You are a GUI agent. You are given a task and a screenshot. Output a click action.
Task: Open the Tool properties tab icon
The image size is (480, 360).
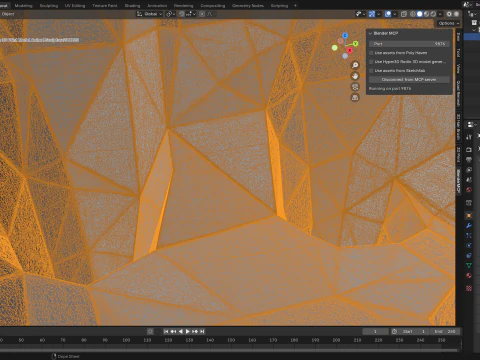pyautogui.click(x=469, y=137)
